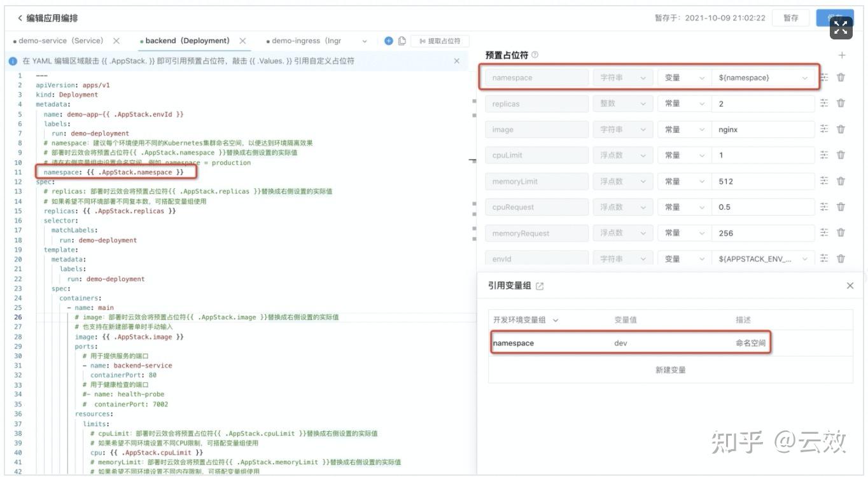The height and width of the screenshot is (477, 868).
Task: Navigate back using the back arrow
Action: pos(20,18)
